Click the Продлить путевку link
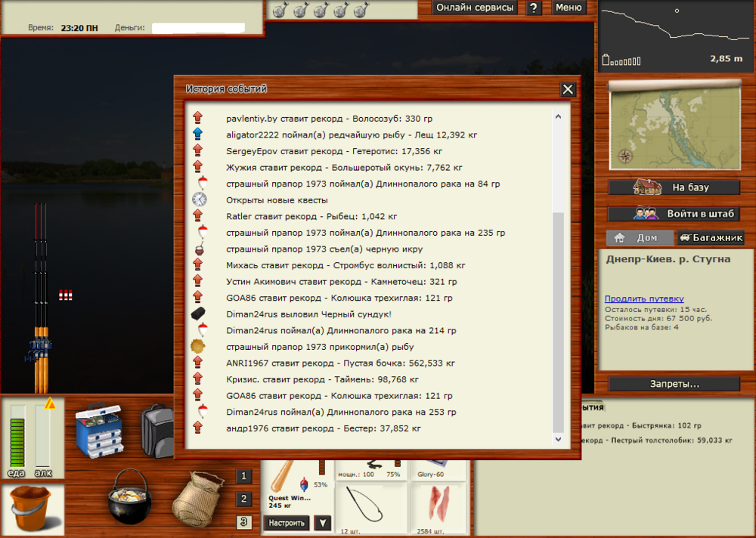 pos(643,298)
